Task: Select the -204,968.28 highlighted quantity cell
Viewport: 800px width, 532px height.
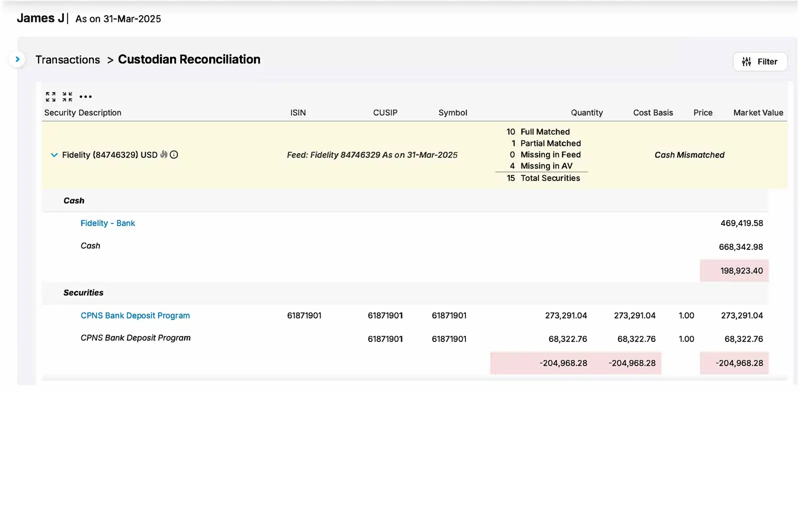Action: (563, 363)
